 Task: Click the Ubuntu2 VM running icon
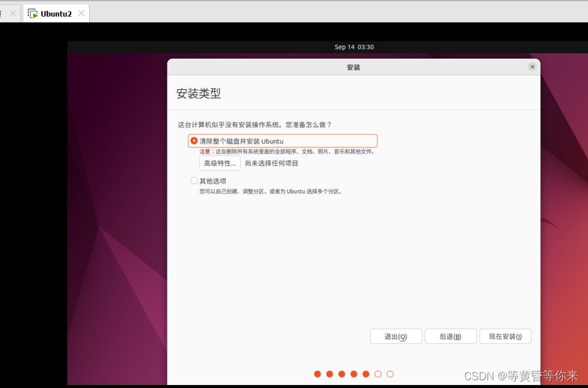33,14
